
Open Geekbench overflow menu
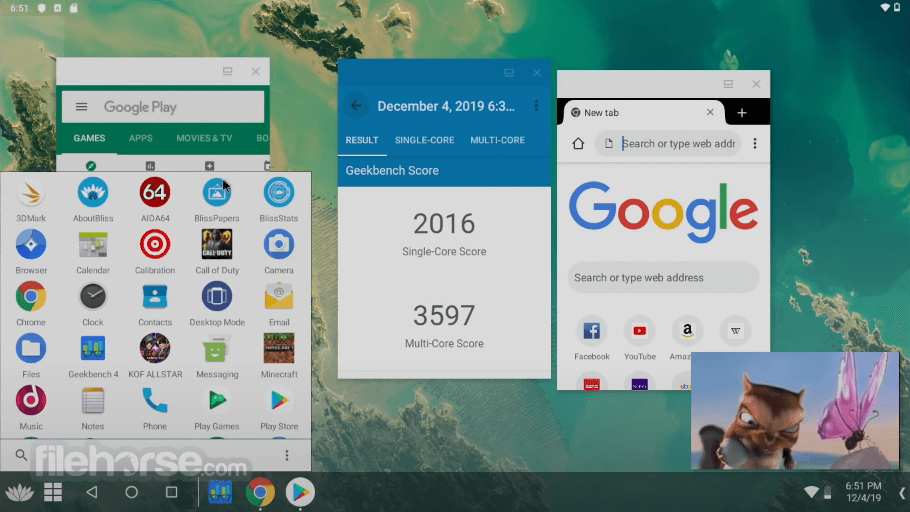click(x=536, y=106)
